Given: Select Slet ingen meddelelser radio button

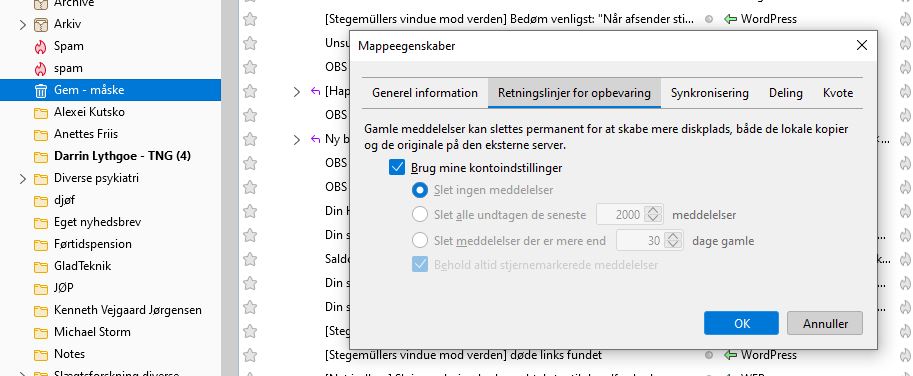Looking at the screenshot, I should point(420,190).
